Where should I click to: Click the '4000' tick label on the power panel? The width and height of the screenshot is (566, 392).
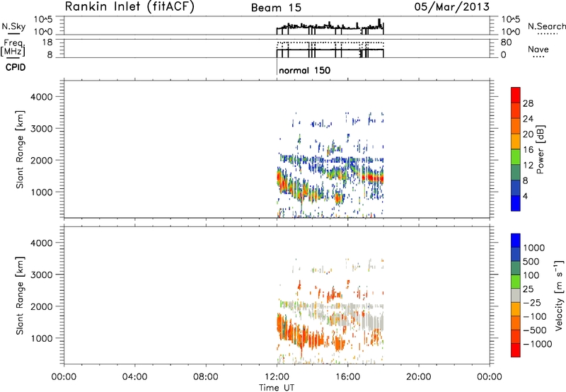click(41, 97)
